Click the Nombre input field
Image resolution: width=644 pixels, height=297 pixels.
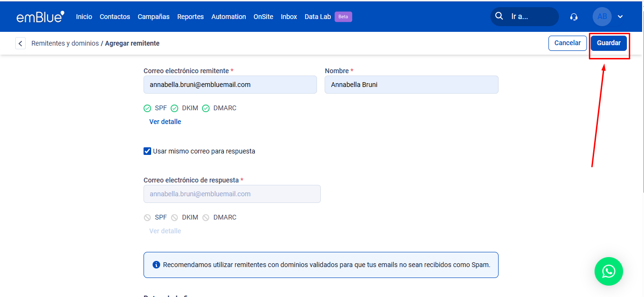tap(411, 85)
